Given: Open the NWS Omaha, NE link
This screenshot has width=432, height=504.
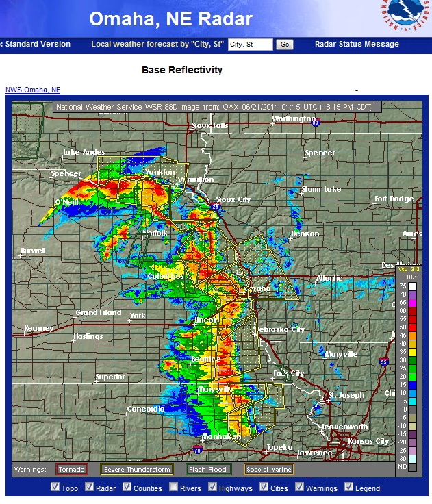Looking at the screenshot, I should click(33, 90).
